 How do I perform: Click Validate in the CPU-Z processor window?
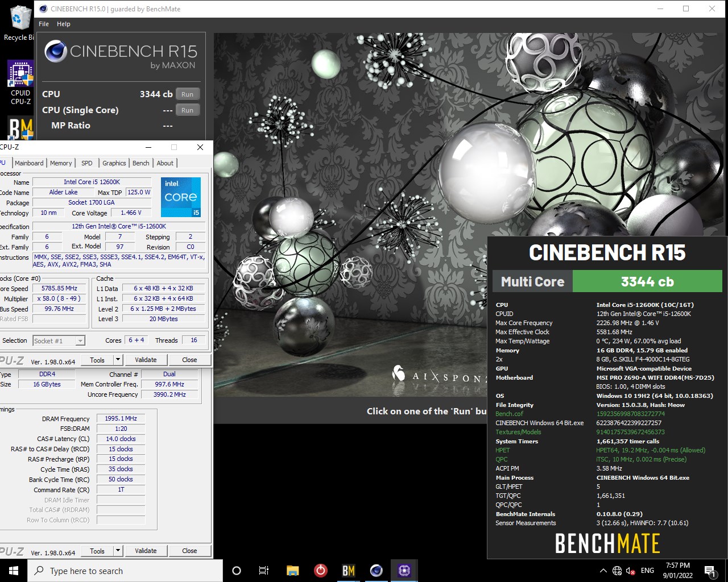click(146, 360)
